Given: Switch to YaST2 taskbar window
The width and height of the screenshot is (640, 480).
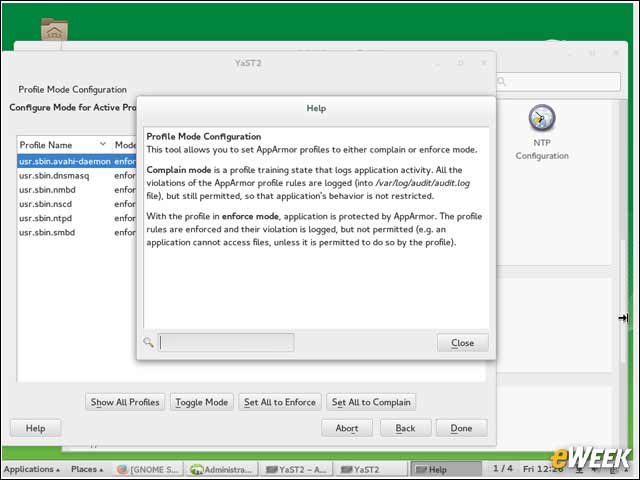Looking at the screenshot, I should [x=371, y=469].
